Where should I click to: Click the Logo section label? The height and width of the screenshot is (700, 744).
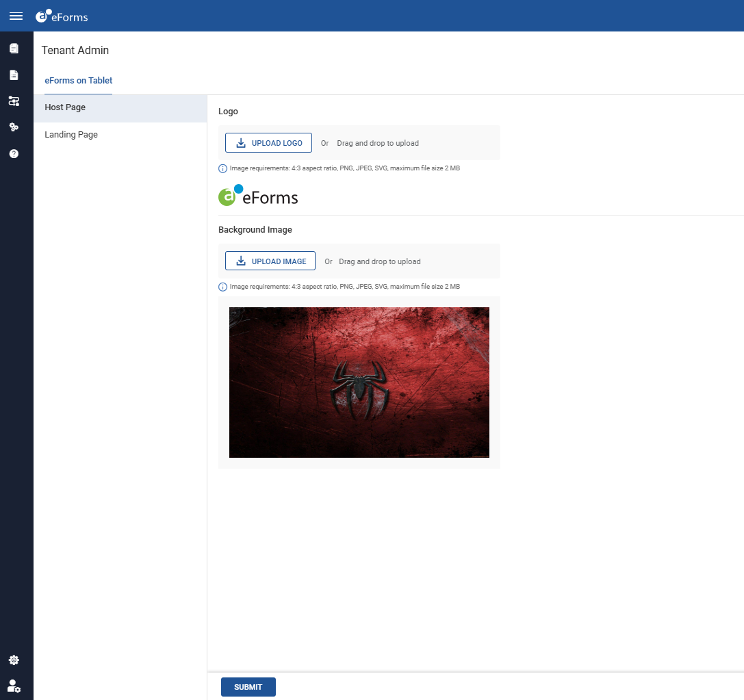[228, 112]
